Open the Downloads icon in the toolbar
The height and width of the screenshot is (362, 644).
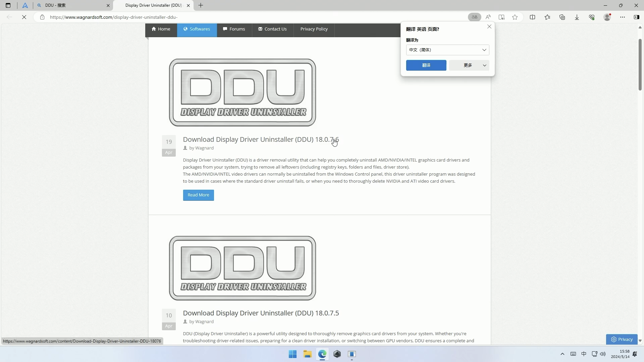tap(577, 17)
